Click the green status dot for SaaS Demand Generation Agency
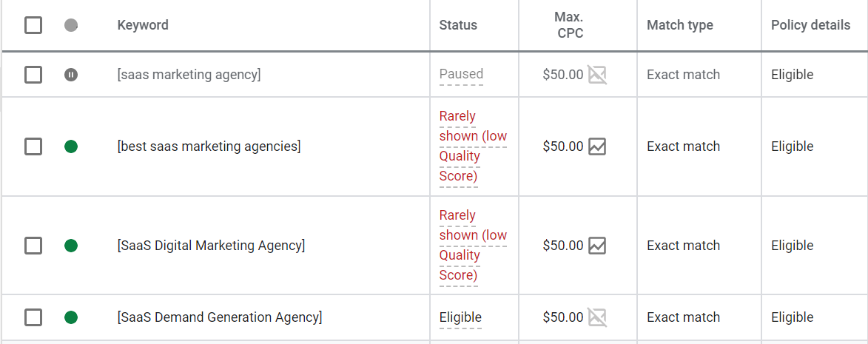The image size is (868, 344). click(71, 317)
